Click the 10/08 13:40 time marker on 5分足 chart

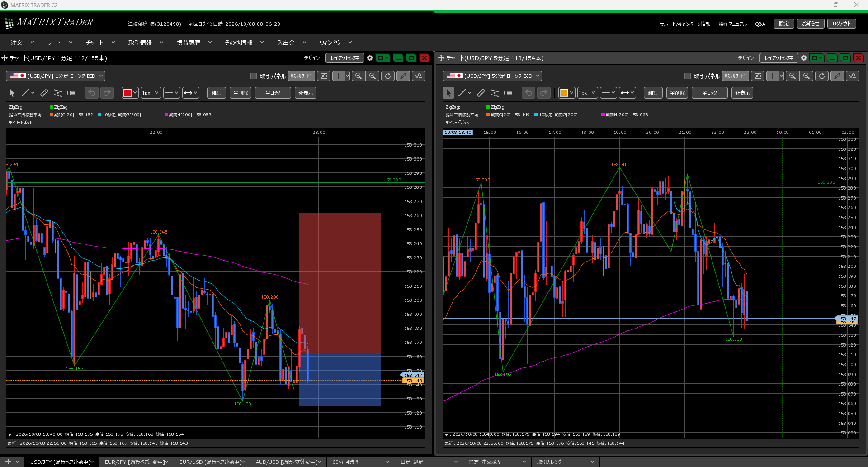pos(458,133)
